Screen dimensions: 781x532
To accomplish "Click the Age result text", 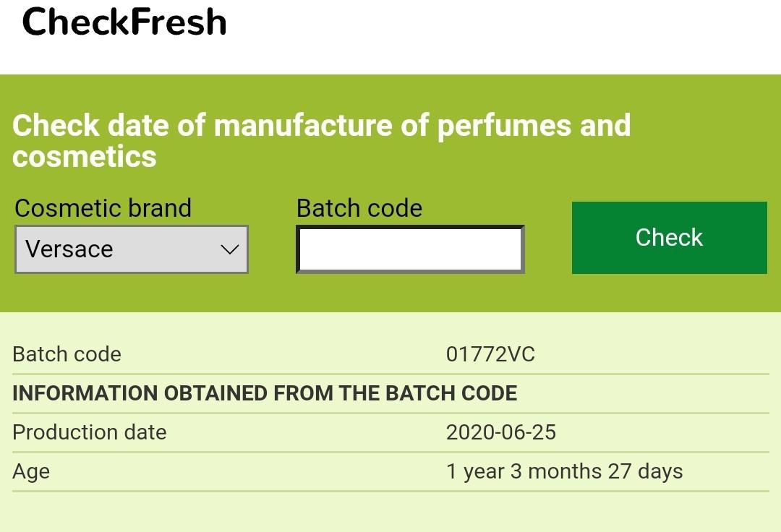I will click(564, 471).
